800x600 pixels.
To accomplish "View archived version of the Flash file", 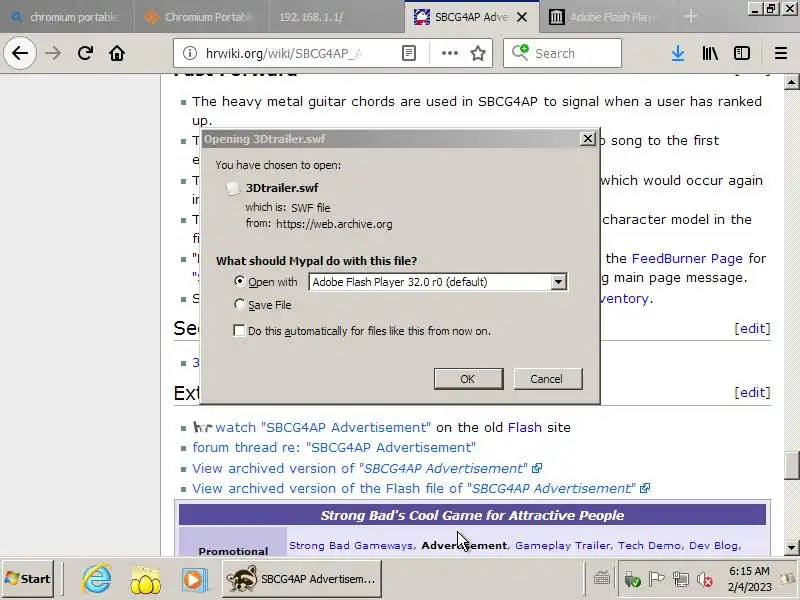I will tap(420, 488).
